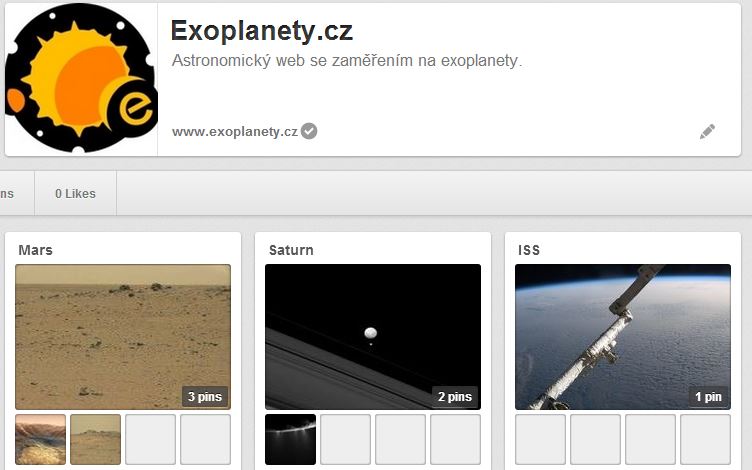
Task: Click the pencil edit profile icon
Action: pyautogui.click(x=707, y=131)
